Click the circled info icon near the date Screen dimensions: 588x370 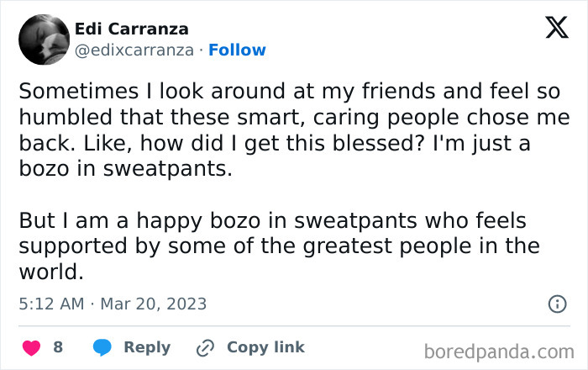(x=557, y=304)
